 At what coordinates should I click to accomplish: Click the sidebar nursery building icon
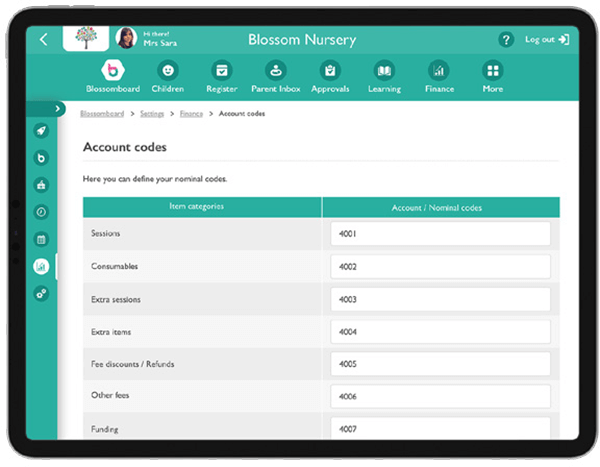click(41, 185)
